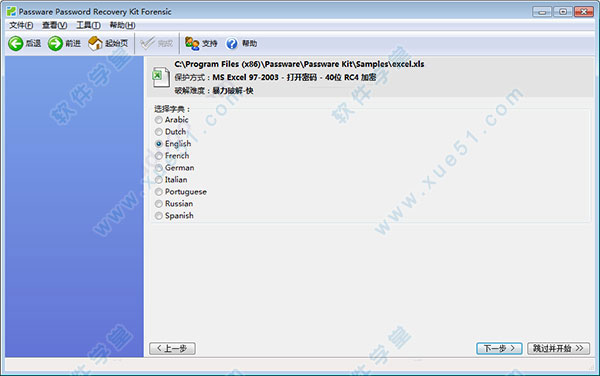Select the Italian dictionary radio button
Viewport: 600px width, 376px height.
click(159, 180)
